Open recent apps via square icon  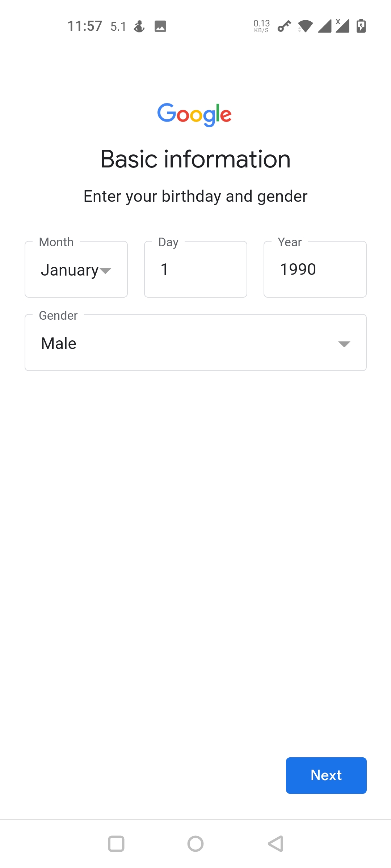click(116, 844)
